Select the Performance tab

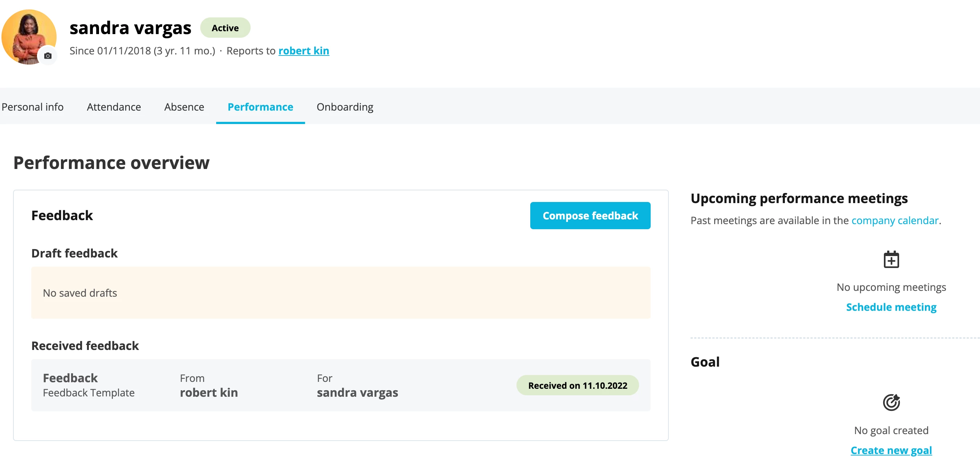pos(260,107)
